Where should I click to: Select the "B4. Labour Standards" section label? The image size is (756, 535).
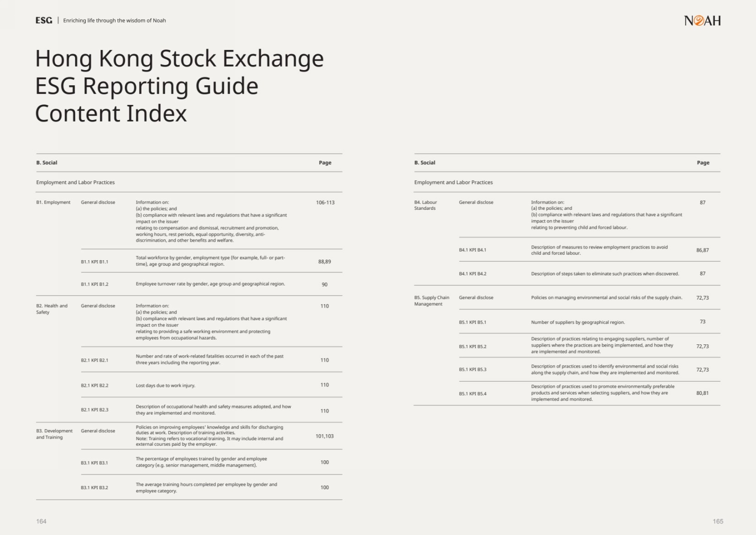[x=425, y=205]
